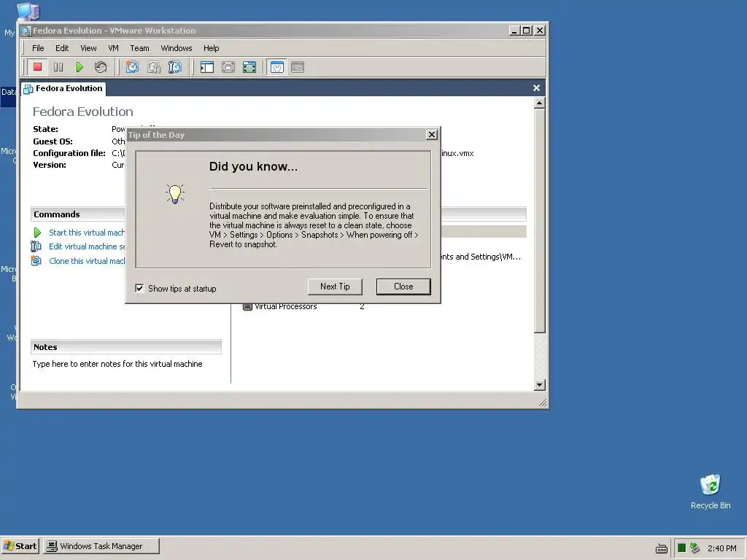Open the VM menu
This screenshot has width=747, height=560.
point(113,48)
